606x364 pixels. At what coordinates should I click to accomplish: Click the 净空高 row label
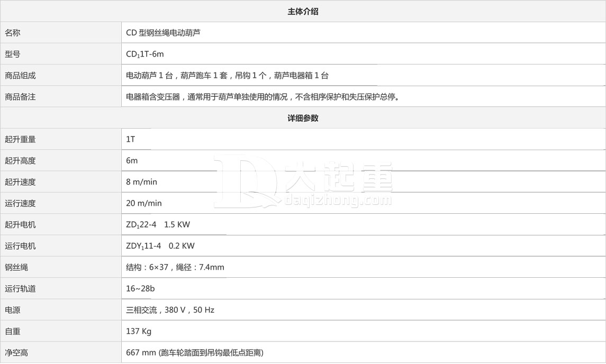16,353
